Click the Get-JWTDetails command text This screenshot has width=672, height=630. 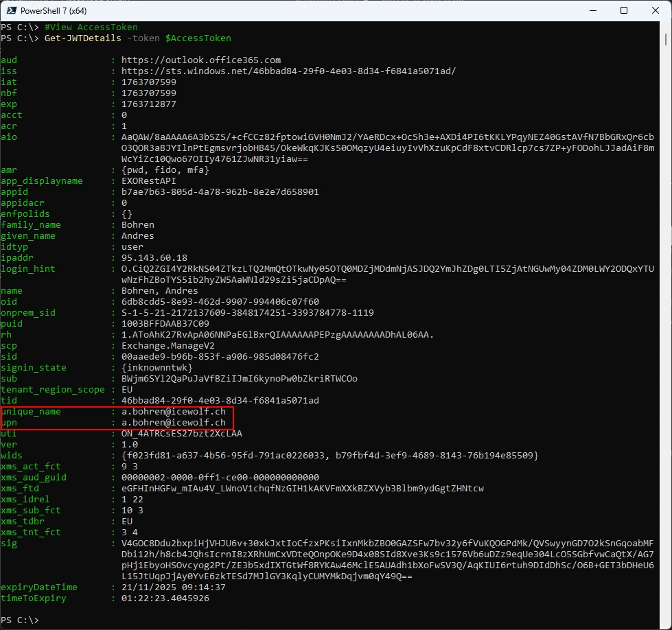tap(82, 38)
